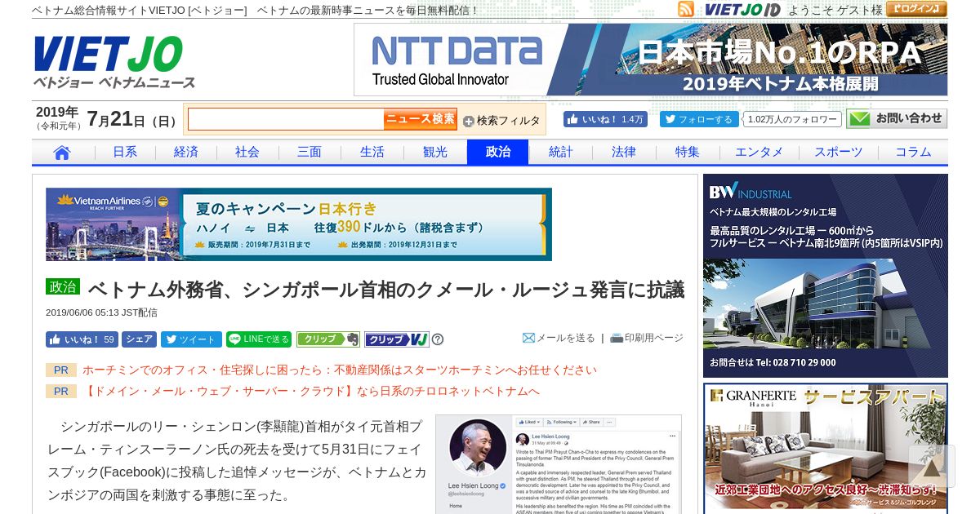Open the 印刷用ページ print page link
The image size is (980, 514).
[x=647, y=338]
